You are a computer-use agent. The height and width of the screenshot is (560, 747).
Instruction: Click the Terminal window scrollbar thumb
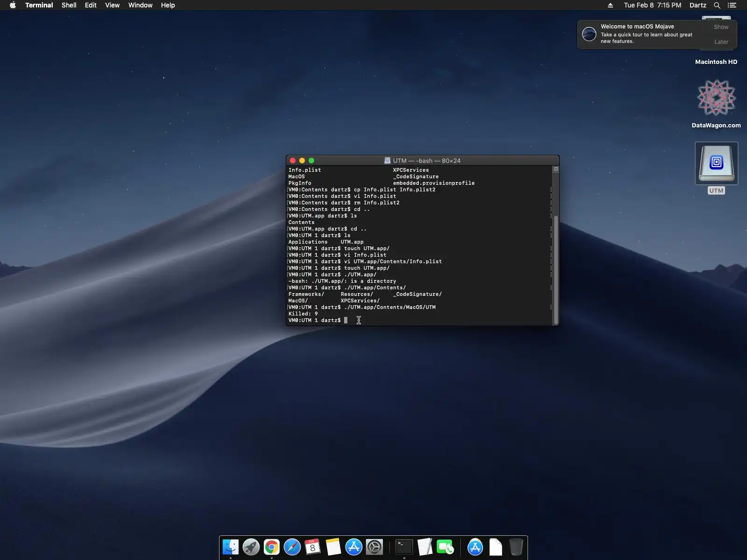[x=556, y=270]
